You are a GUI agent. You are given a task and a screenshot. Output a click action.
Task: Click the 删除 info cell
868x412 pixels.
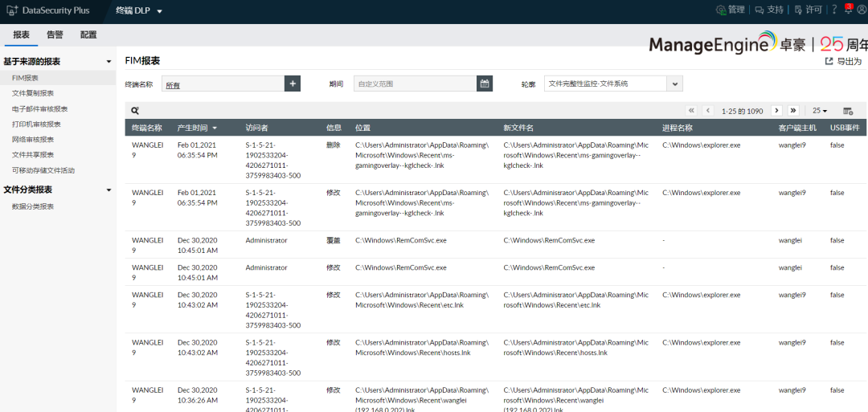pos(334,145)
